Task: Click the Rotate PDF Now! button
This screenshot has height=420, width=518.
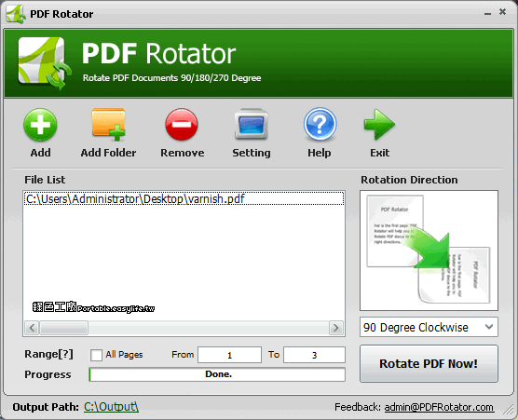Action: tap(429, 364)
